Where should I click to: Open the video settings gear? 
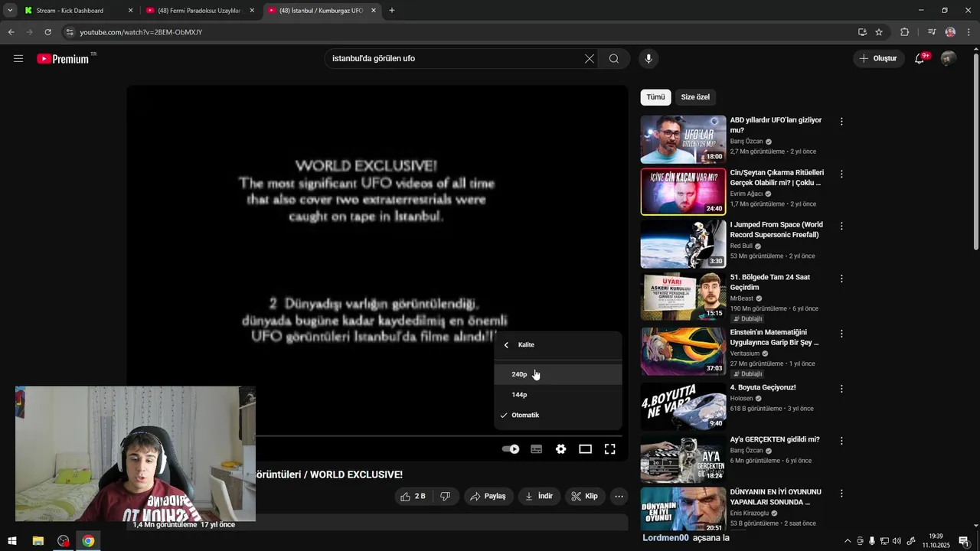[560, 449]
